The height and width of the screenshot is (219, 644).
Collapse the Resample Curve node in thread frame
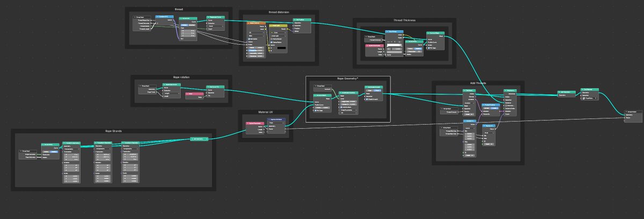pyautogui.click(x=208, y=17)
